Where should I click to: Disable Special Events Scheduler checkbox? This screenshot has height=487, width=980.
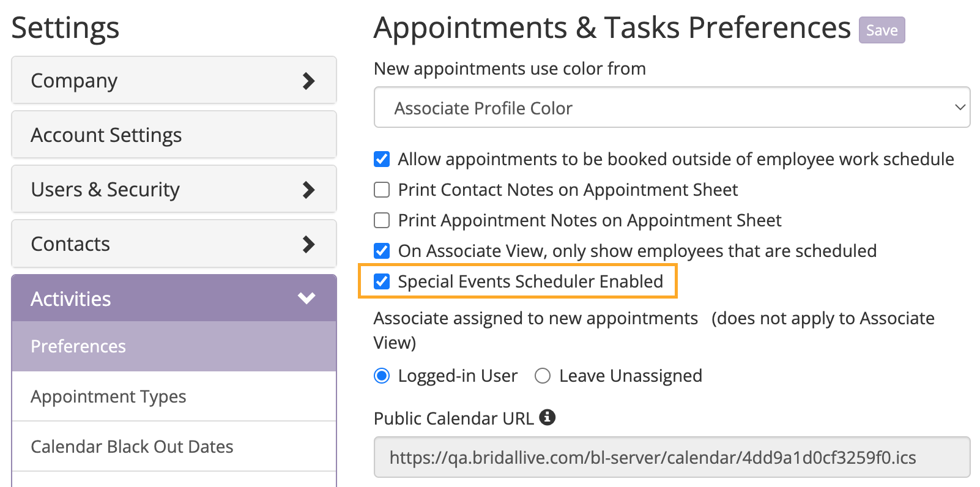click(x=382, y=281)
